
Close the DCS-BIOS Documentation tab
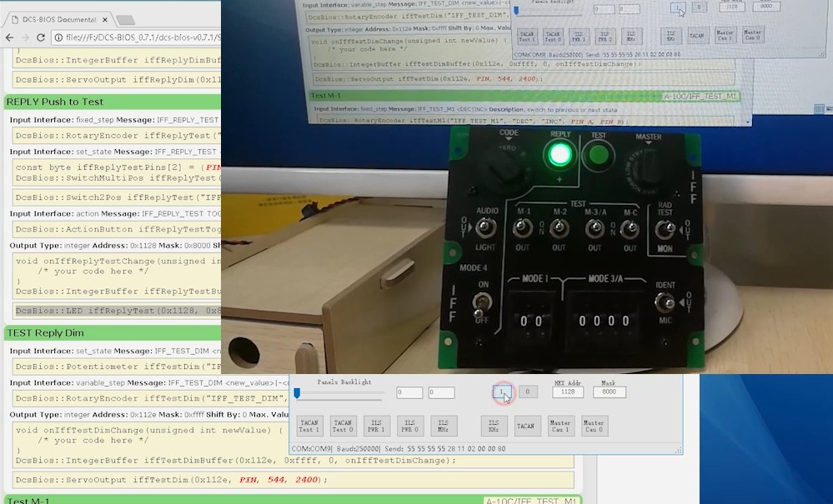105,20
